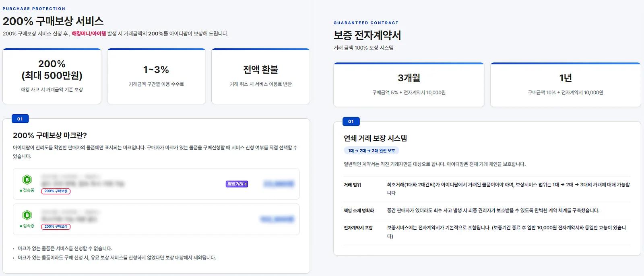
Task: Choose the 1년 contract card
Action: (566, 84)
